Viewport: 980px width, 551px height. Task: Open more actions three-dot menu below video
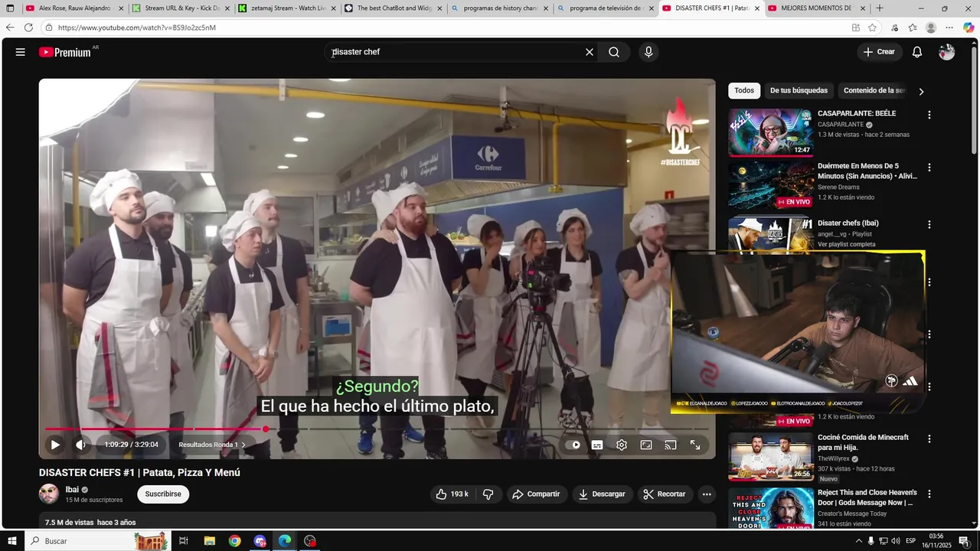[707, 494]
